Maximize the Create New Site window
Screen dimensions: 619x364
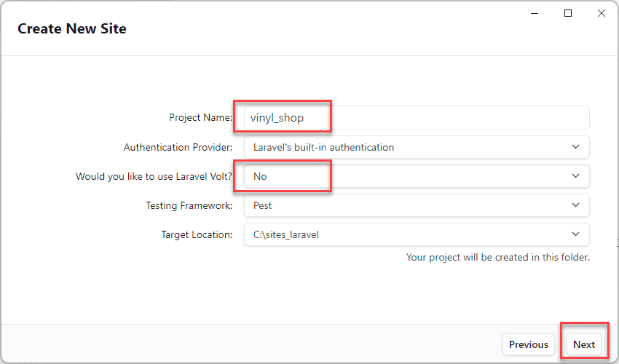[568, 13]
